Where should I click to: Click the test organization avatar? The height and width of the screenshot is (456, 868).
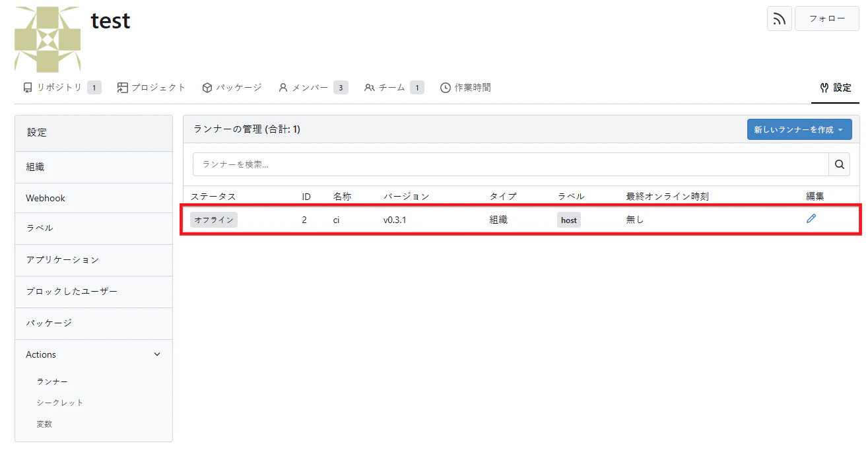pyautogui.click(x=48, y=39)
